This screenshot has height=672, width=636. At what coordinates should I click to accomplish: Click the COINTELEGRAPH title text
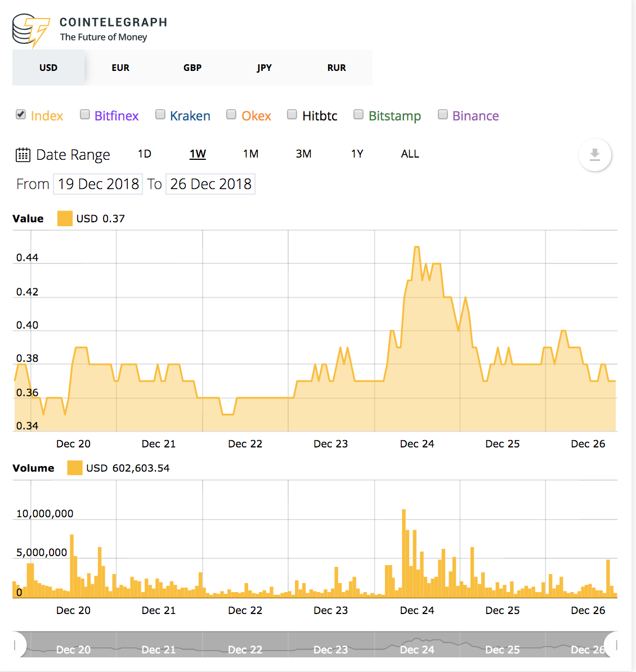pyautogui.click(x=114, y=23)
